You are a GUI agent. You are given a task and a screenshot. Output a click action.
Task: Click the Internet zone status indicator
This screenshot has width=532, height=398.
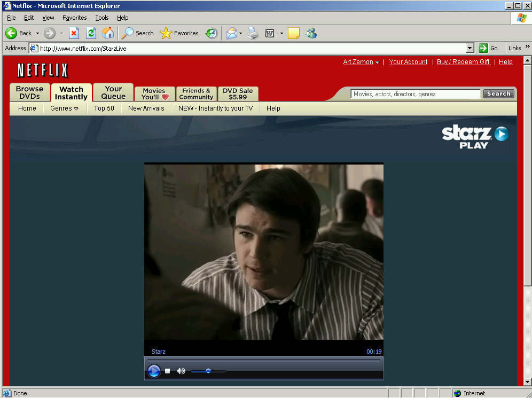(x=470, y=393)
